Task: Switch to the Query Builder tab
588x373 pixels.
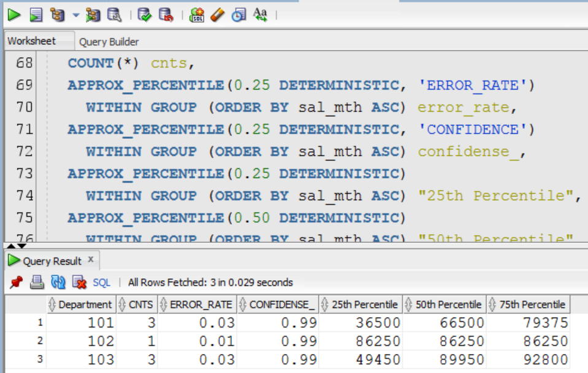Action: (x=109, y=42)
